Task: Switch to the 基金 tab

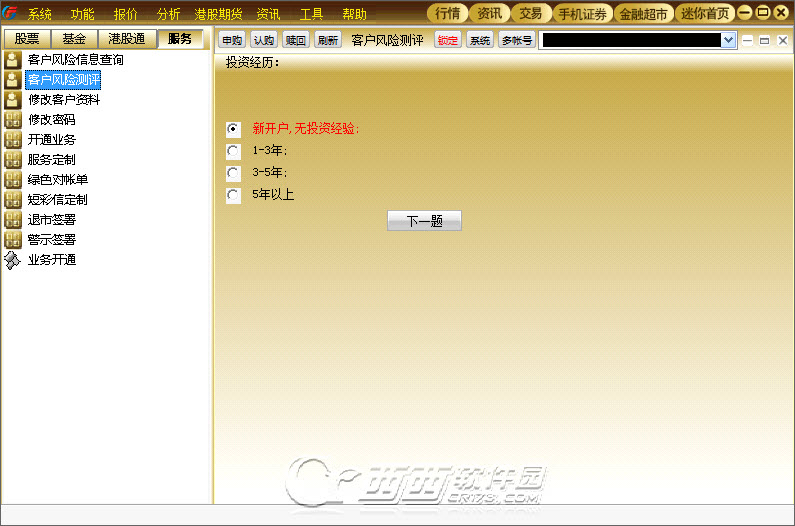Action: [x=74, y=39]
